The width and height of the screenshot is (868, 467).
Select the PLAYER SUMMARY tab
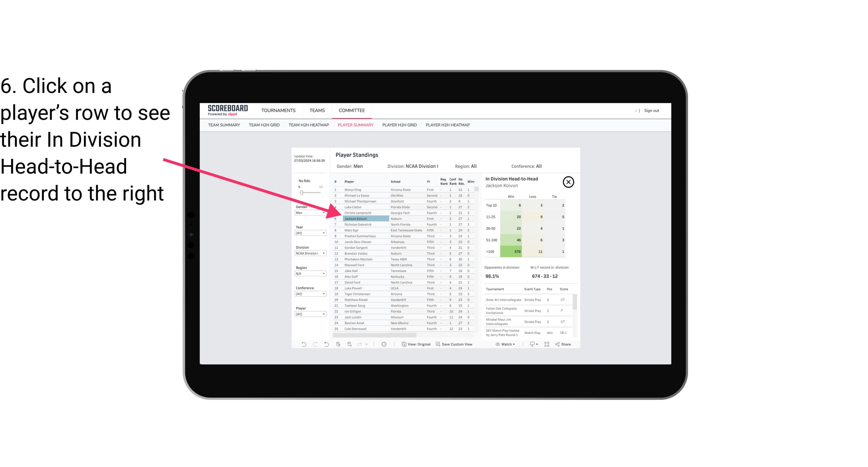coord(354,125)
